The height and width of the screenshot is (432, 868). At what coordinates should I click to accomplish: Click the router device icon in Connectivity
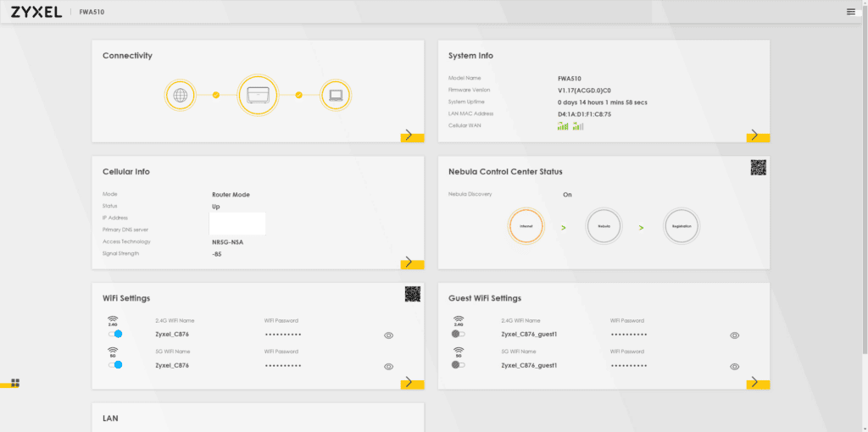coord(258,95)
